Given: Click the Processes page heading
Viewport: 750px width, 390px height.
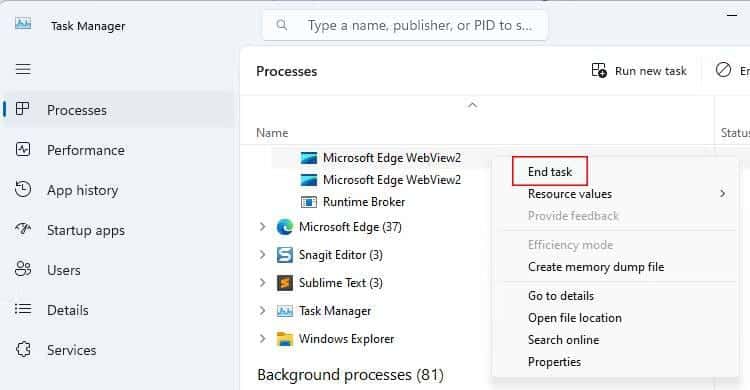Looking at the screenshot, I should (x=287, y=71).
